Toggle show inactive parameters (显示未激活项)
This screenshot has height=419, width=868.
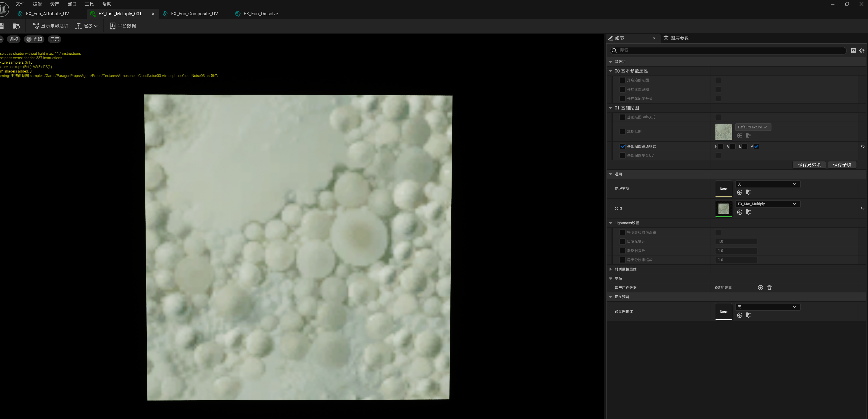point(51,26)
